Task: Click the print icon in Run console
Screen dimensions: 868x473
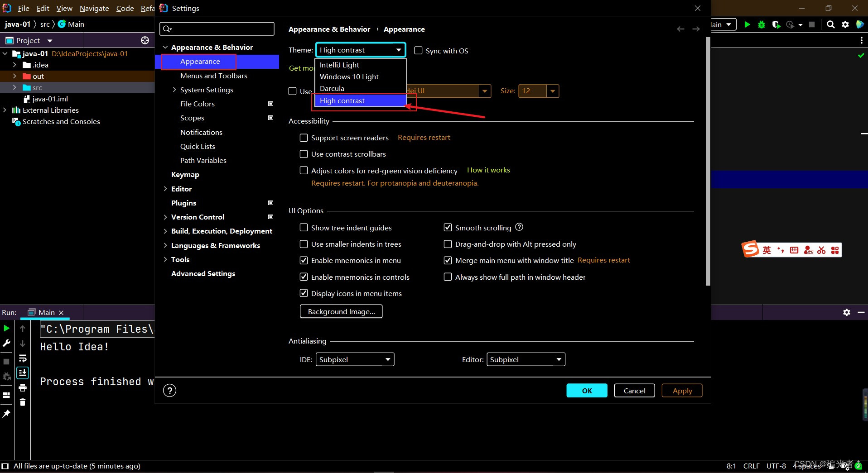Action: pos(23,387)
